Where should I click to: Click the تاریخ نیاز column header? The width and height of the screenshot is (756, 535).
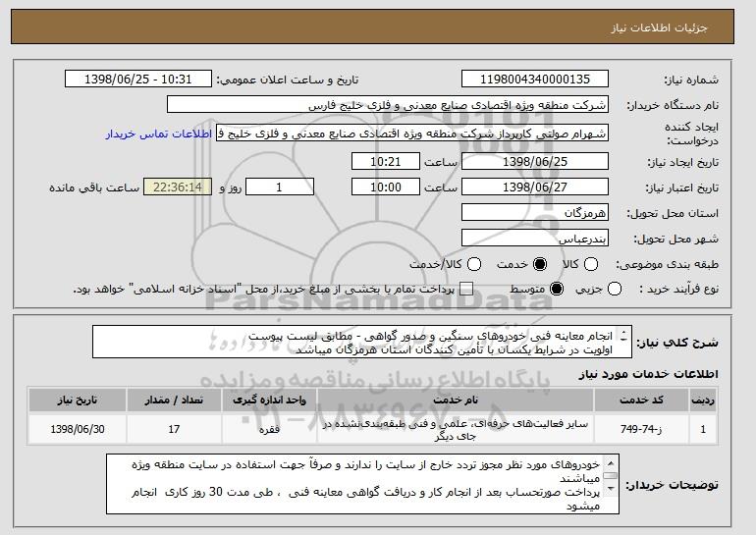pyautogui.click(x=78, y=401)
